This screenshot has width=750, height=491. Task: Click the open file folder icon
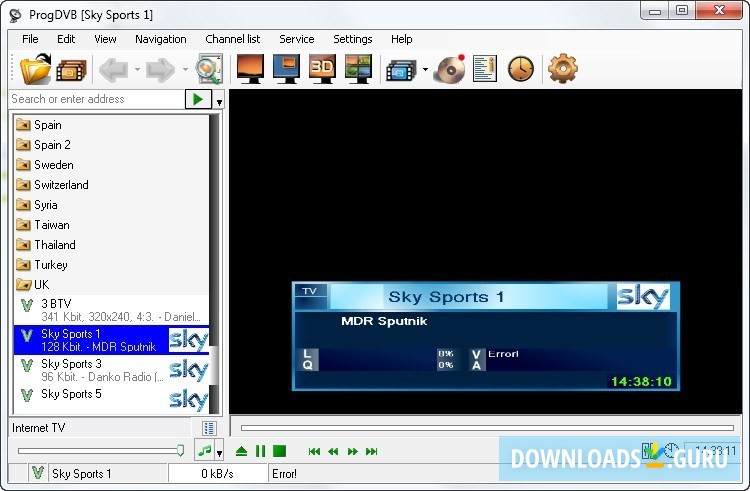coord(36,69)
